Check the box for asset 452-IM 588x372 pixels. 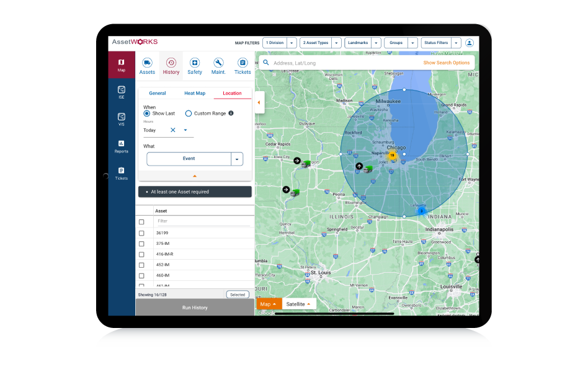coord(141,265)
